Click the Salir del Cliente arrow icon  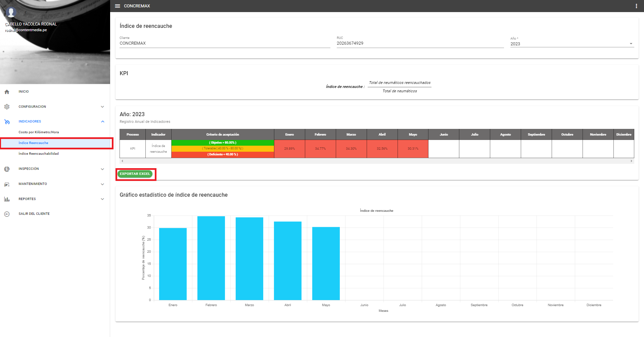7,214
